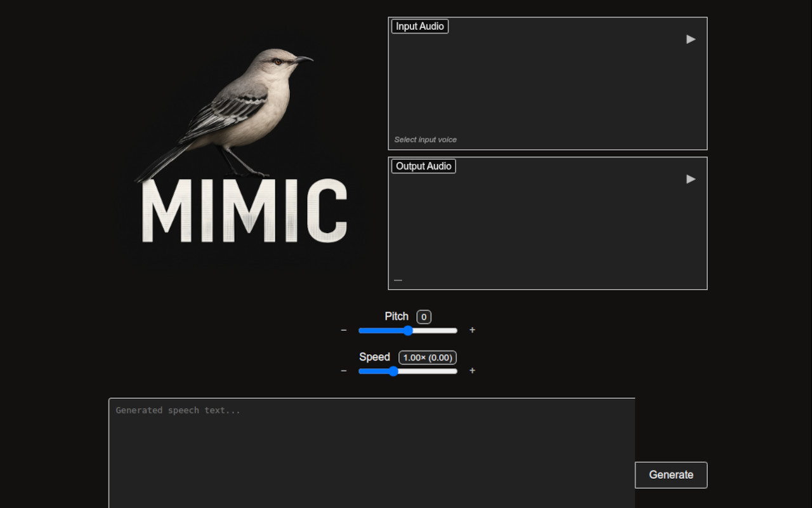Play the Input Audio clip

690,39
